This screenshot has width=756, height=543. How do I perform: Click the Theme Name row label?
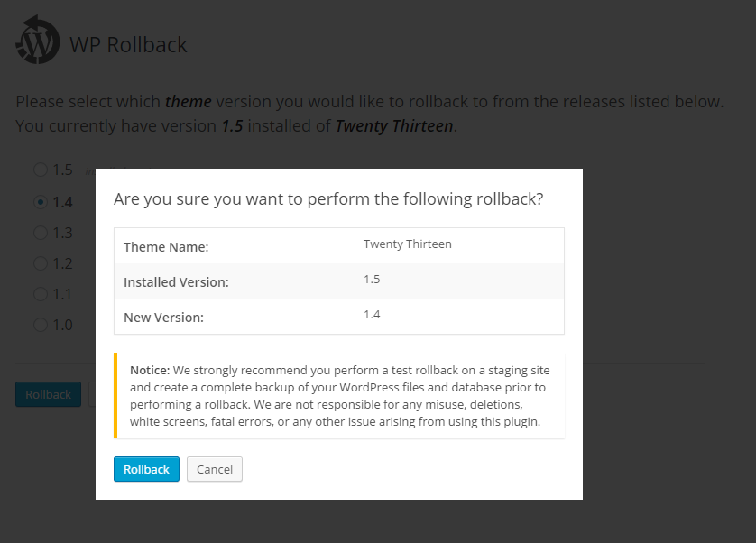(166, 246)
